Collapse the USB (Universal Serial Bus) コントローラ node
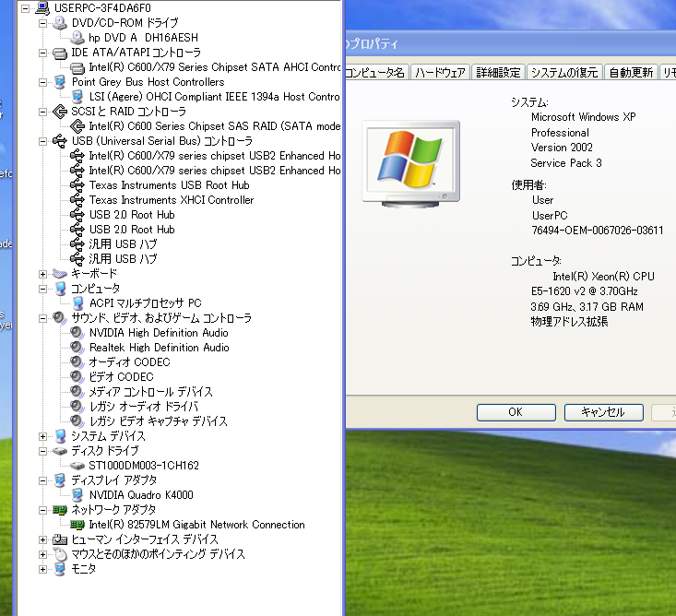This screenshot has height=616, width=676. coord(42,141)
